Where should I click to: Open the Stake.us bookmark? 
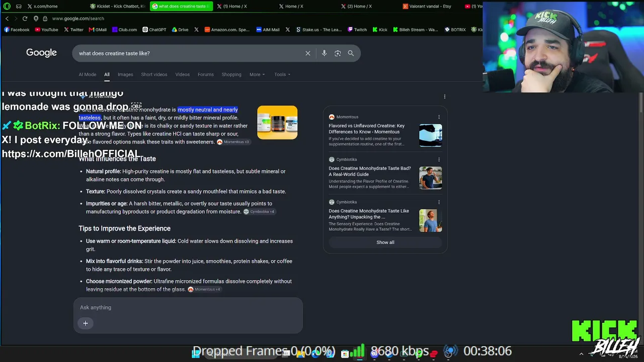point(318,30)
